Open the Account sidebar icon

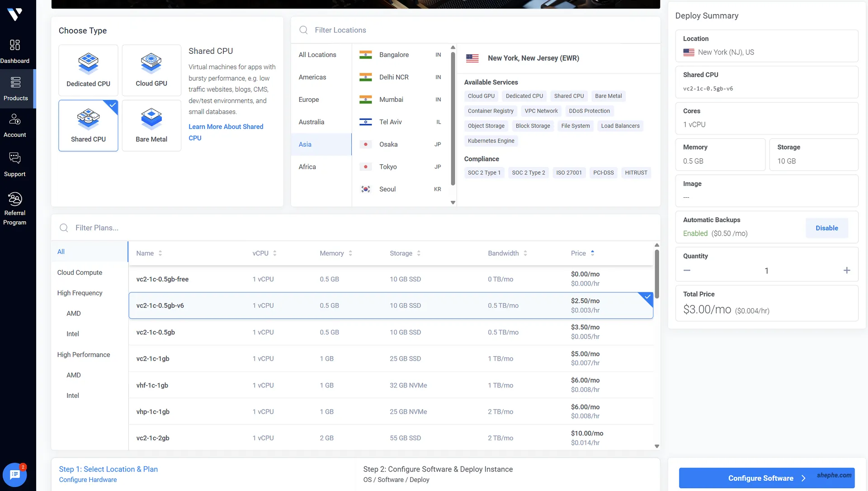tap(15, 119)
